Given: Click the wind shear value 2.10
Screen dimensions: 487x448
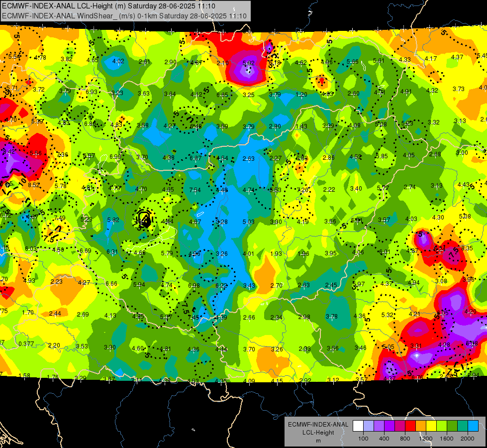Looking at the screenshot, I should 223,63.
